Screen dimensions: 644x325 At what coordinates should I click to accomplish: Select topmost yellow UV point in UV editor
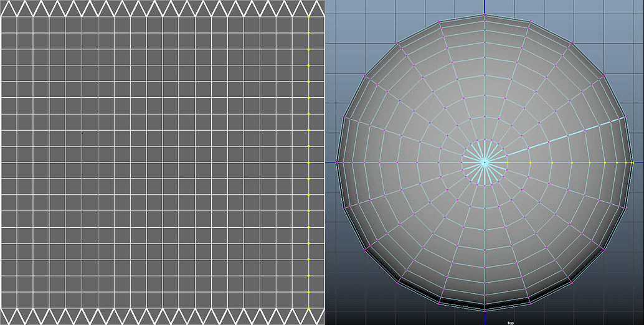(x=309, y=17)
